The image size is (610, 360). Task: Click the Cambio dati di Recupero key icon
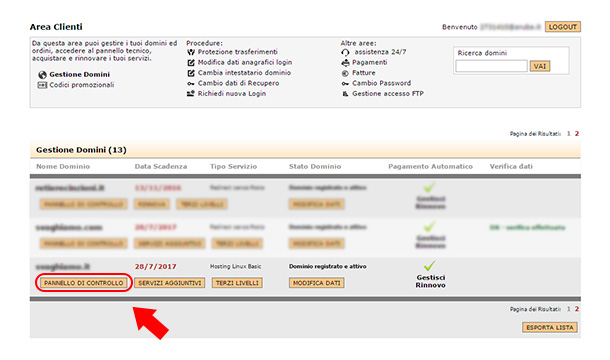point(191,83)
